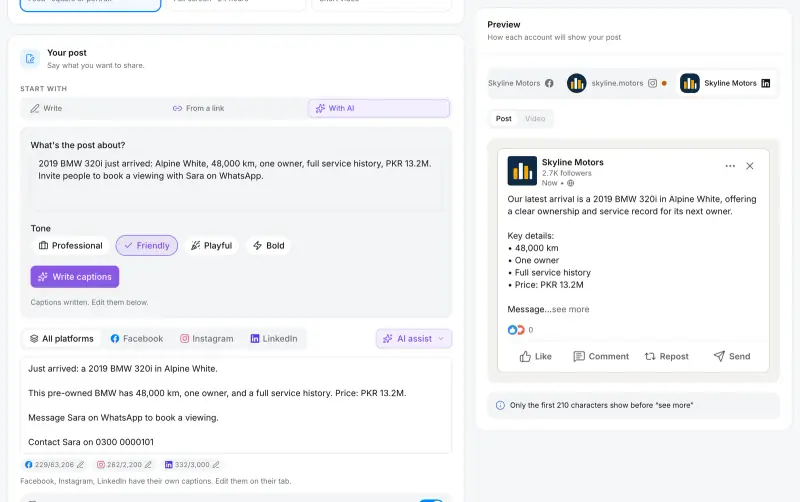Choose the With AI start option
800x502 pixels.
(x=379, y=108)
